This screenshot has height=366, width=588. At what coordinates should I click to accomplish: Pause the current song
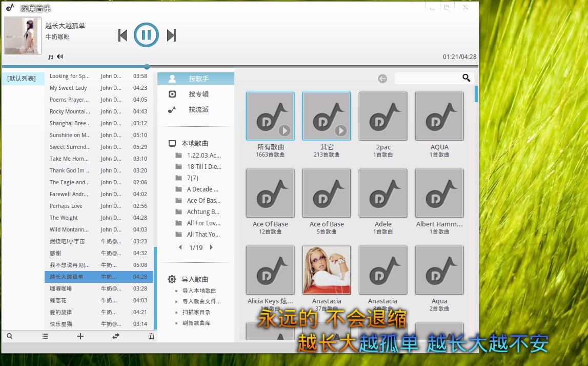coord(146,35)
